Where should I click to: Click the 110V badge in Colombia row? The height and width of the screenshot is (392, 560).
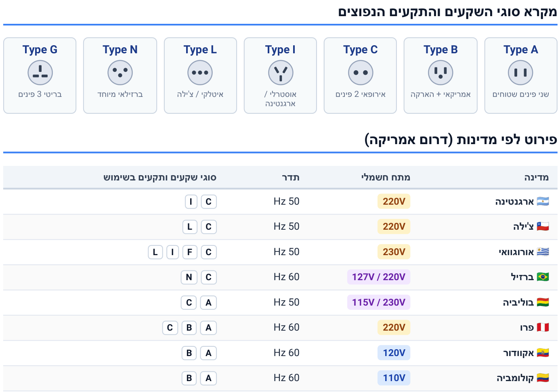[x=394, y=378]
